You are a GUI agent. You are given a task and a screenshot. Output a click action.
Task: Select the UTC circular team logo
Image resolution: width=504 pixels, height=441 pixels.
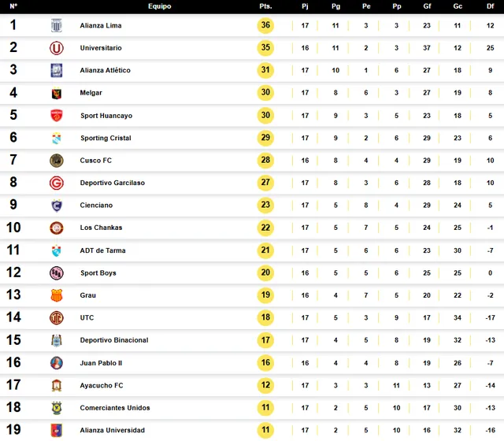pyautogui.click(x=57, y=317)
